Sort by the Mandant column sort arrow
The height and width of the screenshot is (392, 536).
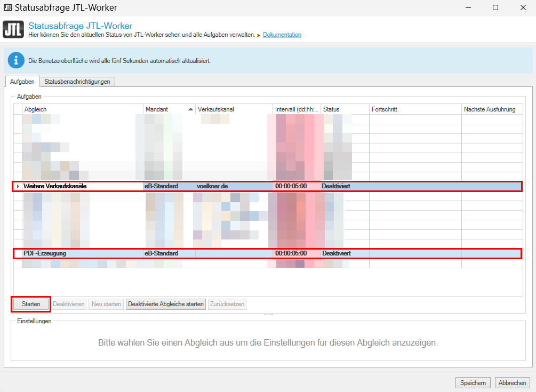click(x=190, y=109)
